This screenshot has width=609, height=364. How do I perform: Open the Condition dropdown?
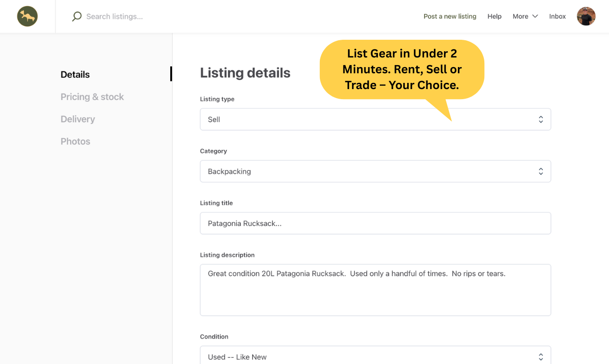click(375, 355)
